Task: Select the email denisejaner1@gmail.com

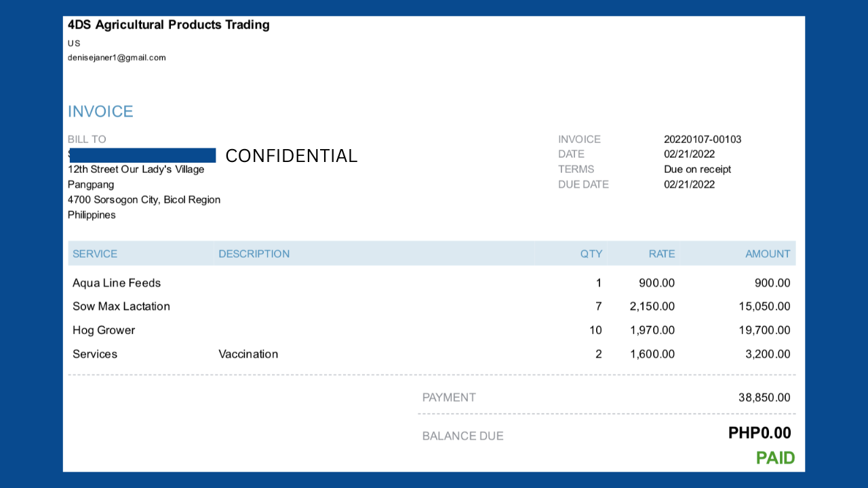Action: (x=117, y=58)
